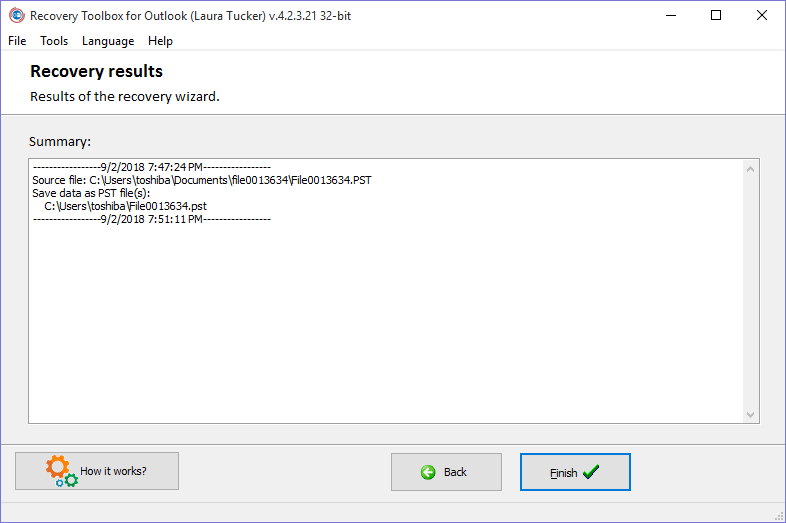Screen dimensions: 786x523
Task: Close the Recovery Toolbox window
Action: coord(761,16)
